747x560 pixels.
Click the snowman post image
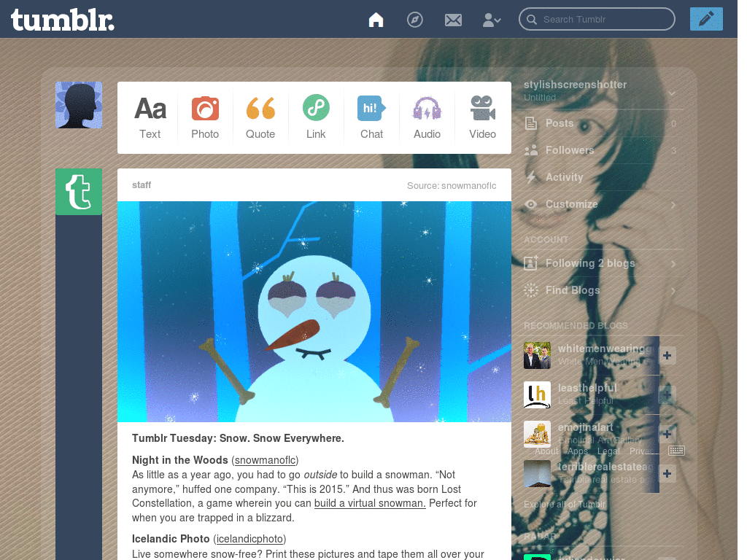coord(314,311)
